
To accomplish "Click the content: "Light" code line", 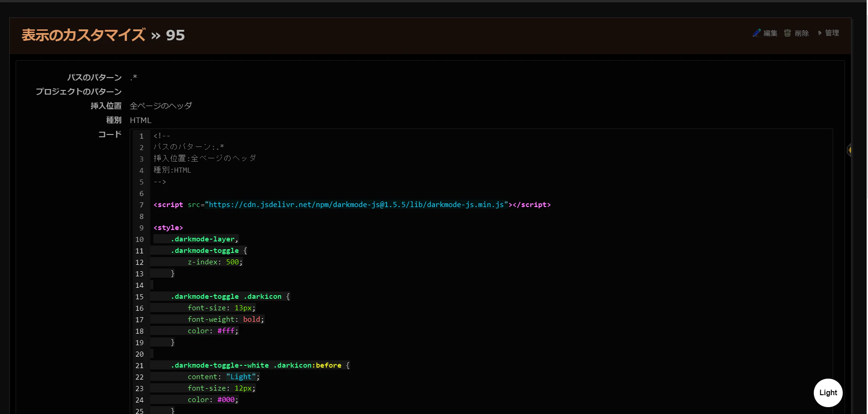I will click(223, 377).
